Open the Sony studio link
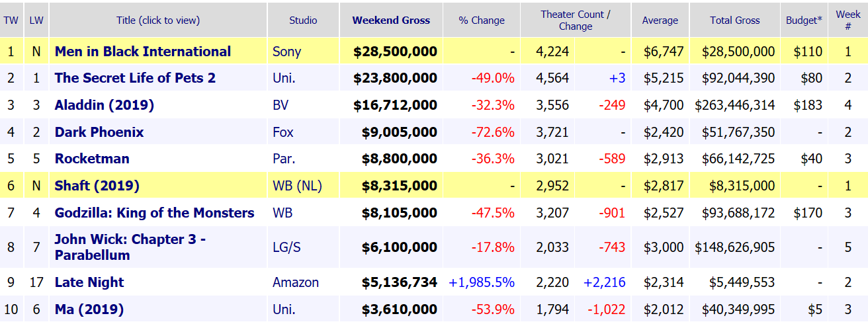Image resolution: width=868 pixels, height=324 pixels. tap(286, 52)
